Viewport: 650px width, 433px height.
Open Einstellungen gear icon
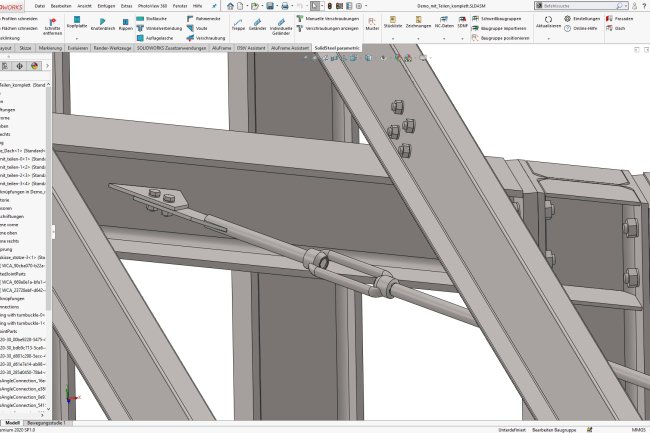568,19
